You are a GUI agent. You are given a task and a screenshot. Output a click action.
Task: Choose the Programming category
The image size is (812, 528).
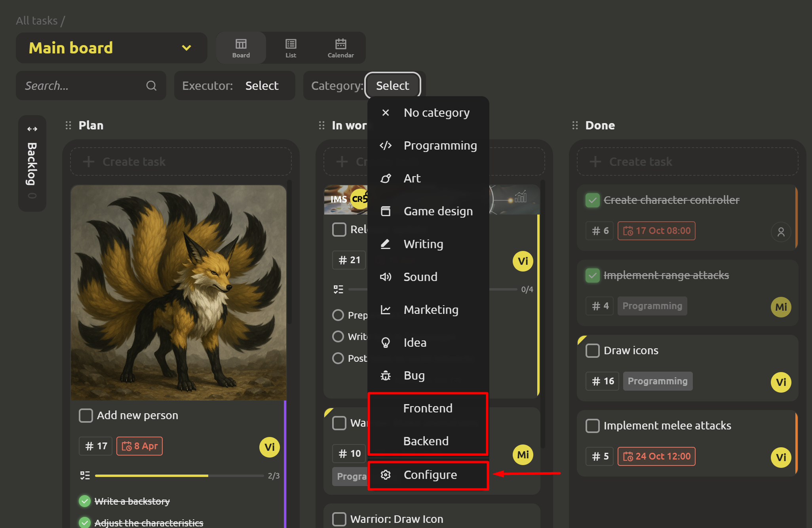(428, 146)
